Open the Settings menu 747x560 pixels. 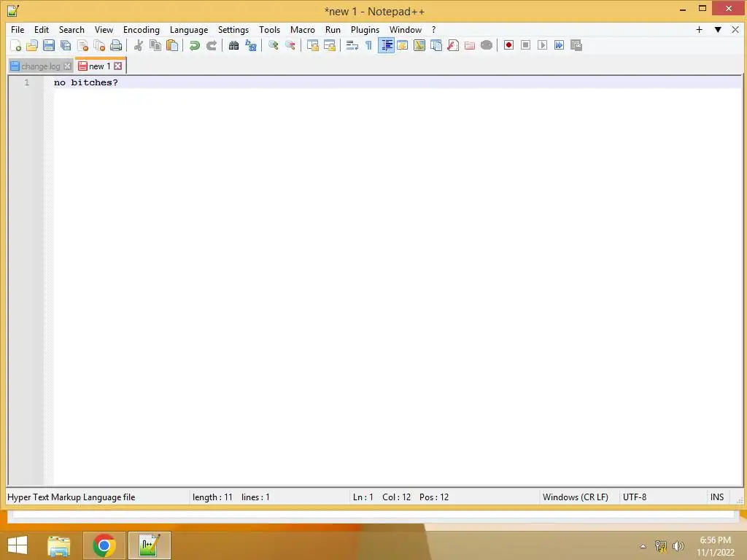[233, 29]
